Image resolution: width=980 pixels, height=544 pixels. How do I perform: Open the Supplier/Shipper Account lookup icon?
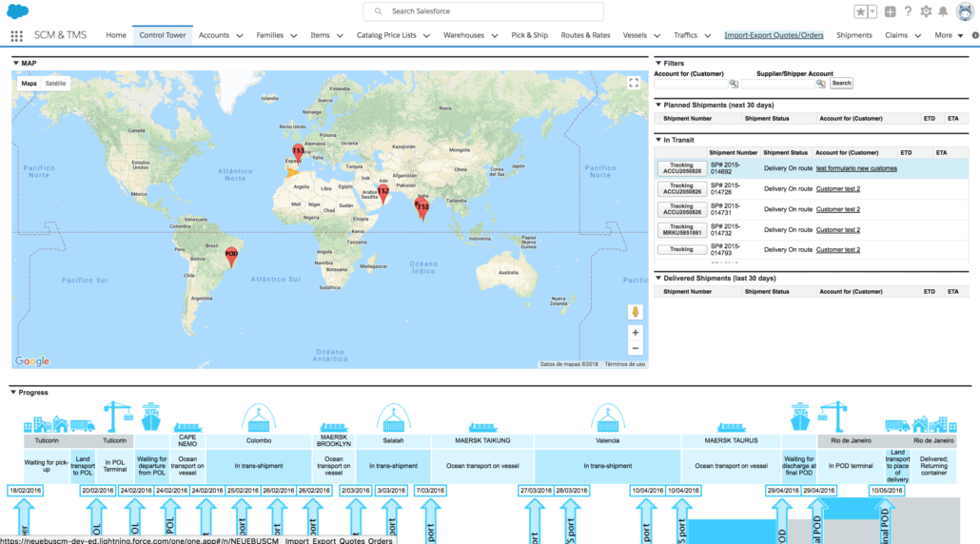(x=820, y=84)
